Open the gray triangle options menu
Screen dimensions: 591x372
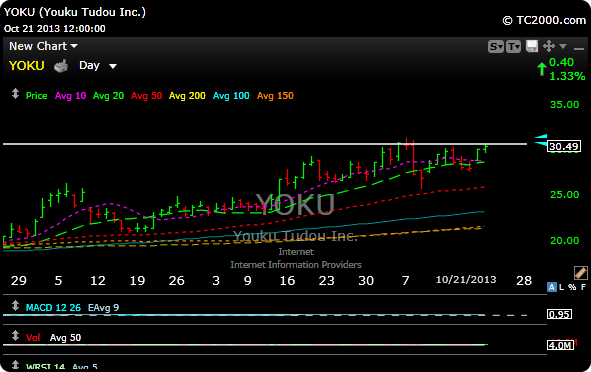click(563, 46)
